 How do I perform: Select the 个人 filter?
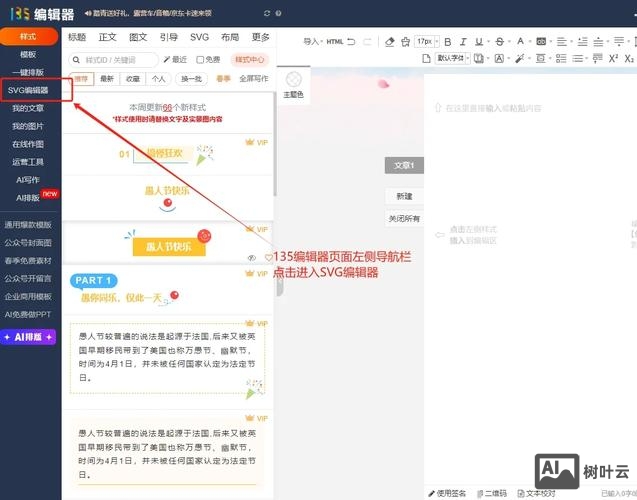pyautogui.click(x=158, y=79)
